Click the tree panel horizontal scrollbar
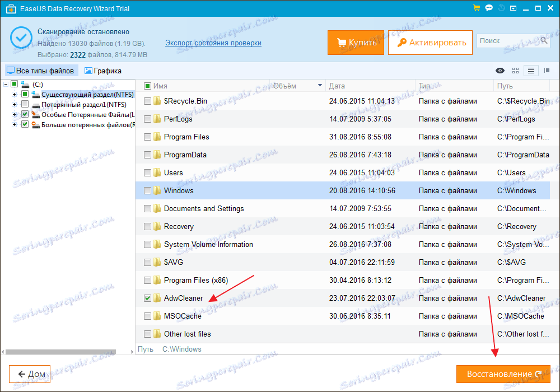The width and height of the screenshot is (560, 392). [60, 352]
